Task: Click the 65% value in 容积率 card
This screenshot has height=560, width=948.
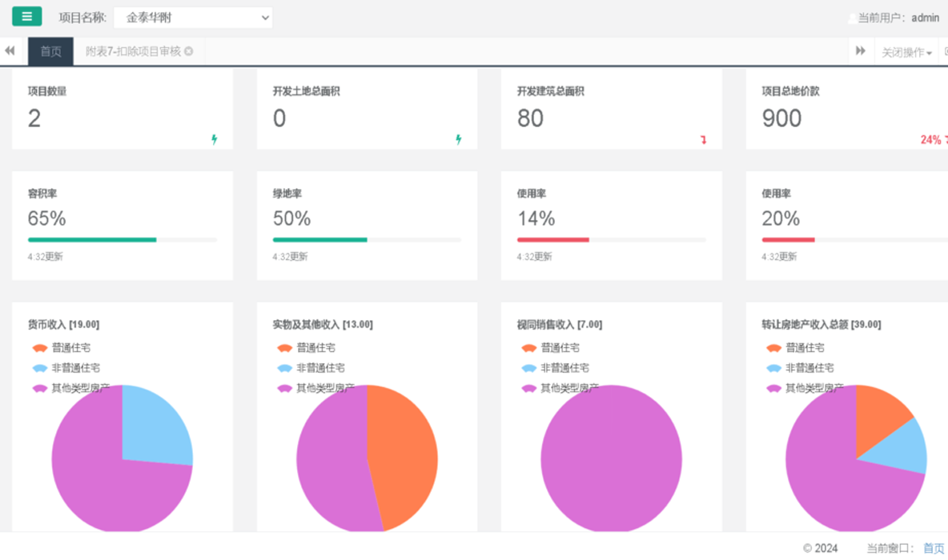Action: [x=46, y=218]
